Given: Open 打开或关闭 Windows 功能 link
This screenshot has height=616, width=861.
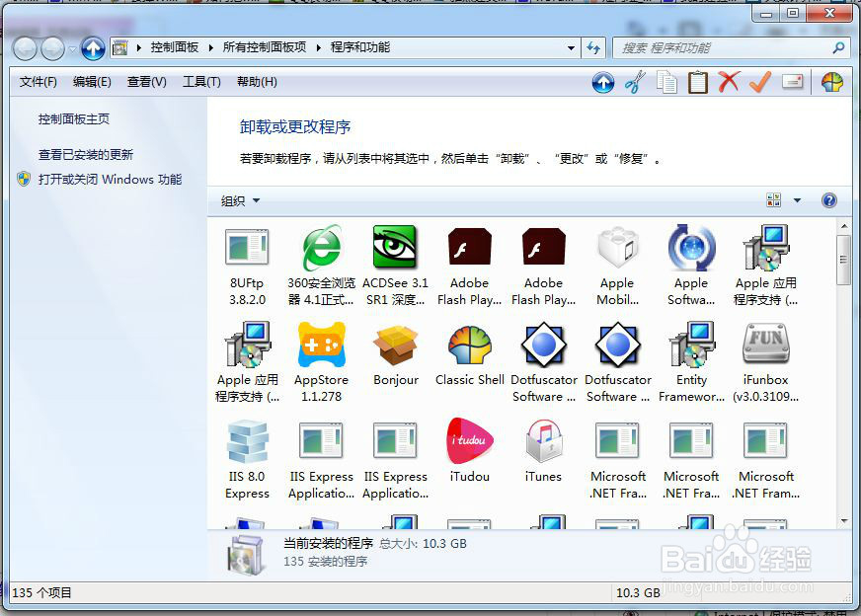Looking at the screenshot, I should tap(110, 180).
